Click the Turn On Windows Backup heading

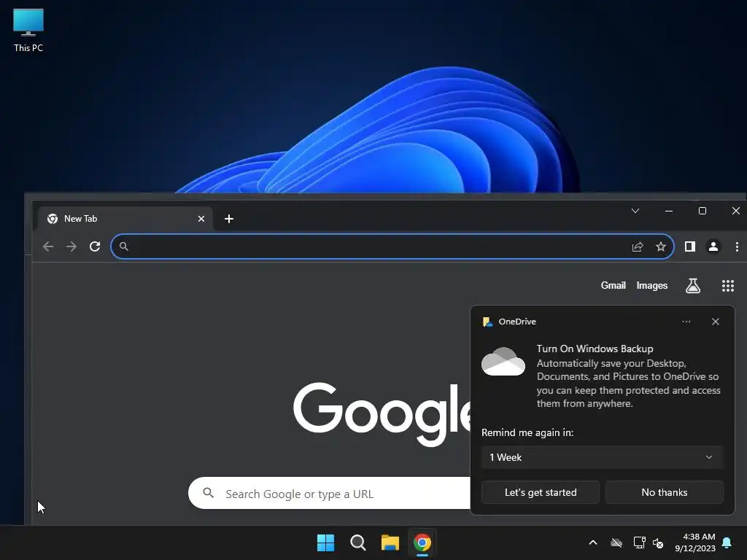click(595, 349)
